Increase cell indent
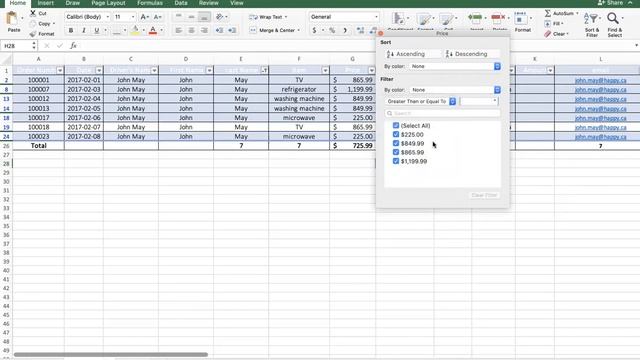Screen dimensions: 640x360 tap(232, 30)
